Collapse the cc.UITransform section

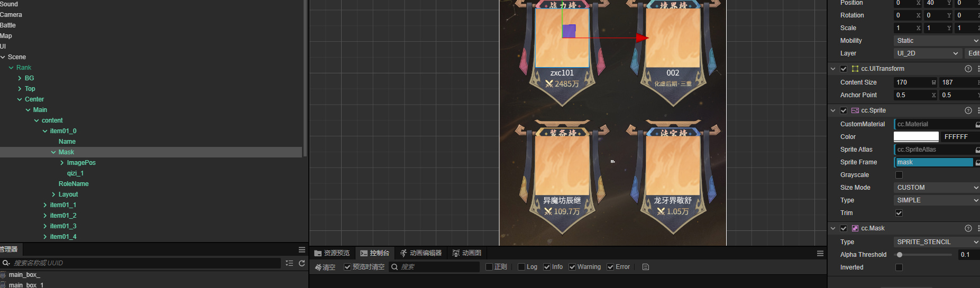coord(833,69)
